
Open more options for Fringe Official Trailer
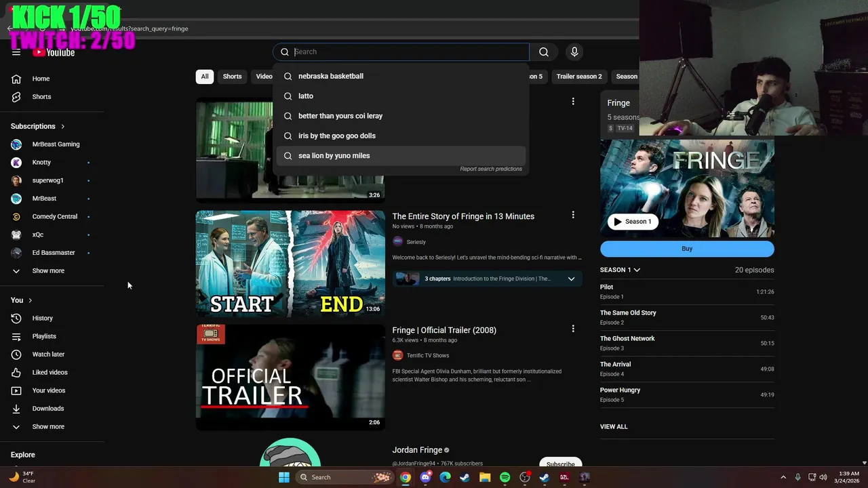pyautogui.click(x=573, y=329)
